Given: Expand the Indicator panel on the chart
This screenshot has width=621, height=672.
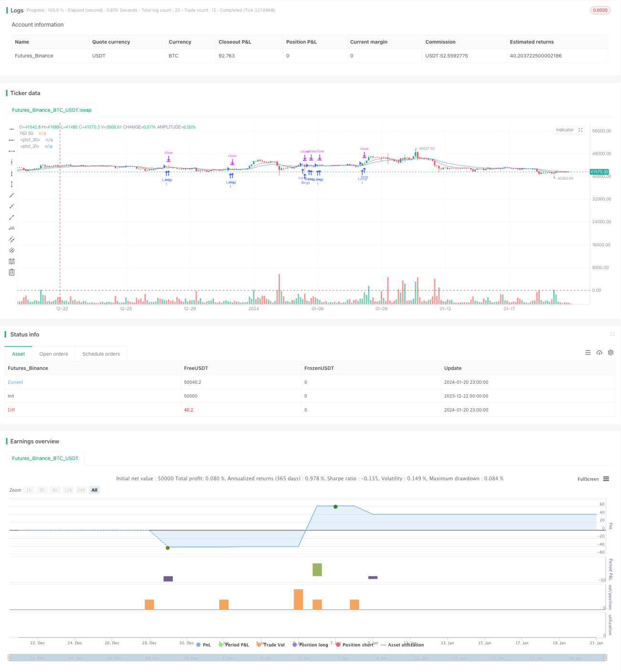Looking at the screenshot, I should (580, 130).
